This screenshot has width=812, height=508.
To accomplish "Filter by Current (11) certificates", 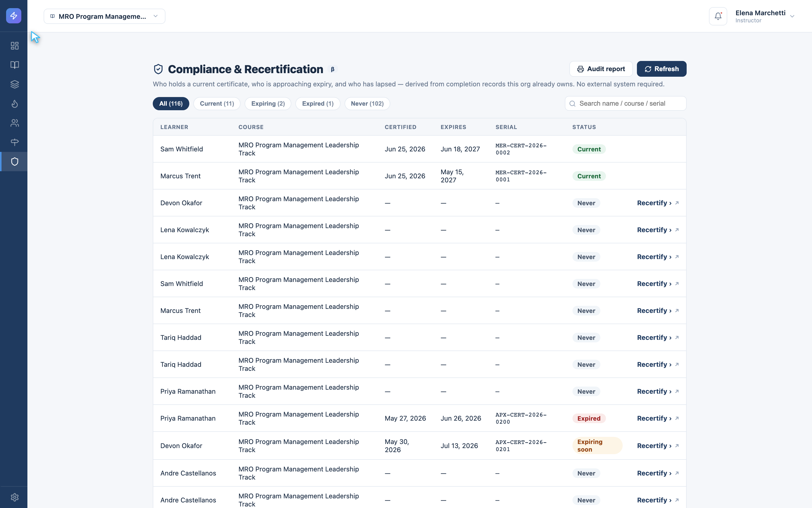I will coord(217,103).
